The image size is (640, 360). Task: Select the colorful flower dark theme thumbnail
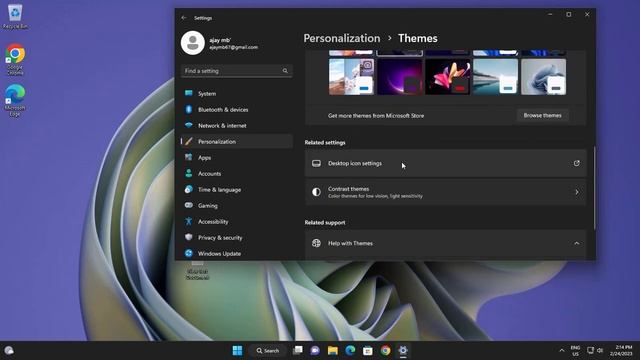pos(448,77)
